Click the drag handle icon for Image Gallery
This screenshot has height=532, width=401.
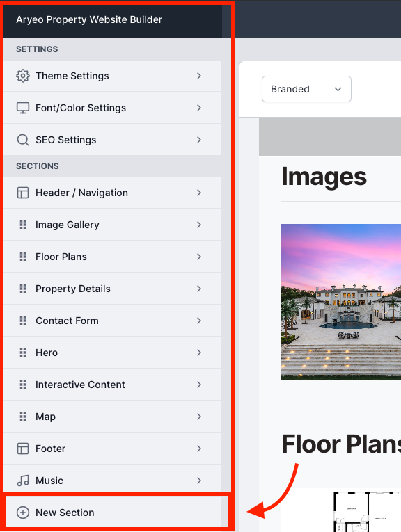click(x=23, y=225)
